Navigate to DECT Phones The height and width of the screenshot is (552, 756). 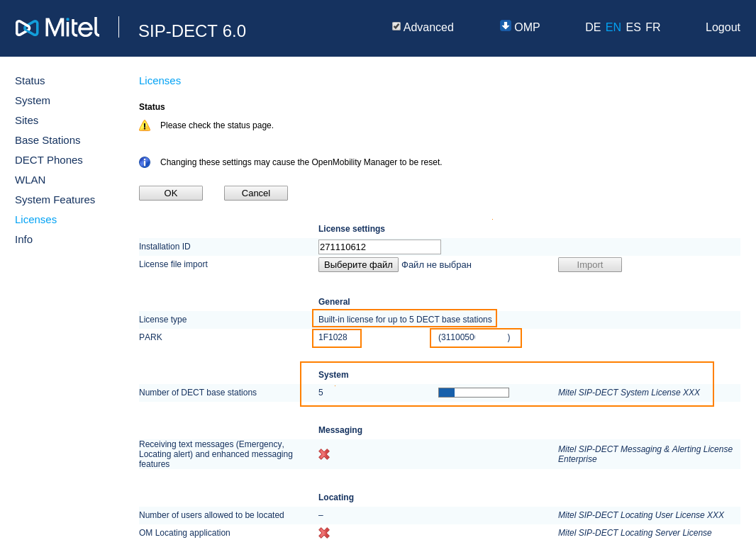click(x=49, y=160)
